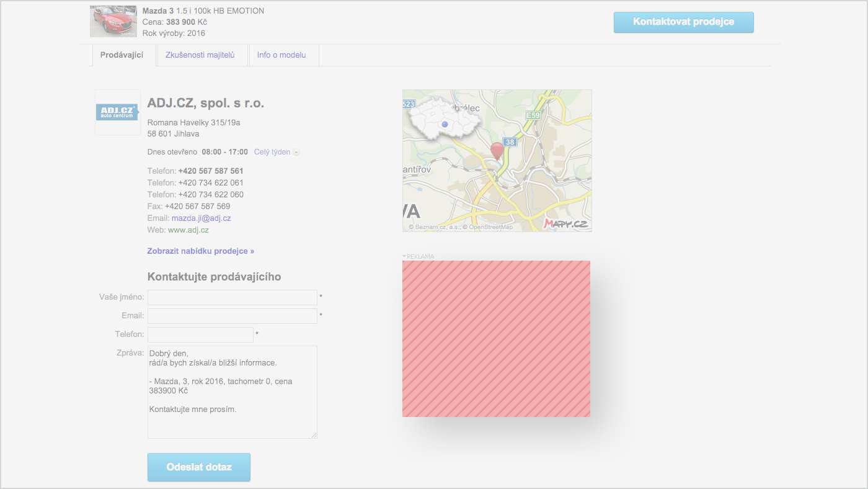This screenshot has height=489, width=868.
Task: Click the Kontaktujte prodávajícího heading
Action: click(x=215, y=277)
